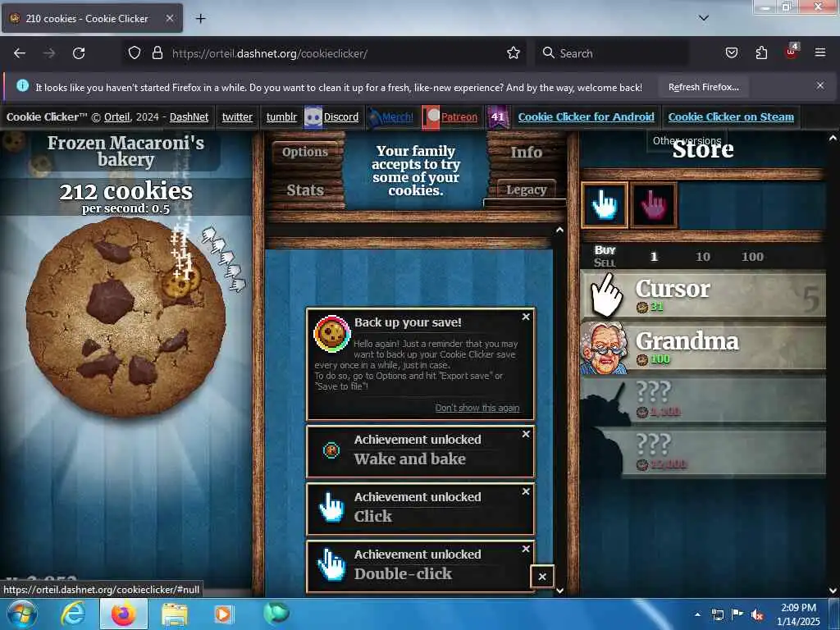The height and width of the screenshot is (630, 840).
Task: Click the purple 41 badge icon
Action: pos(498,116)
